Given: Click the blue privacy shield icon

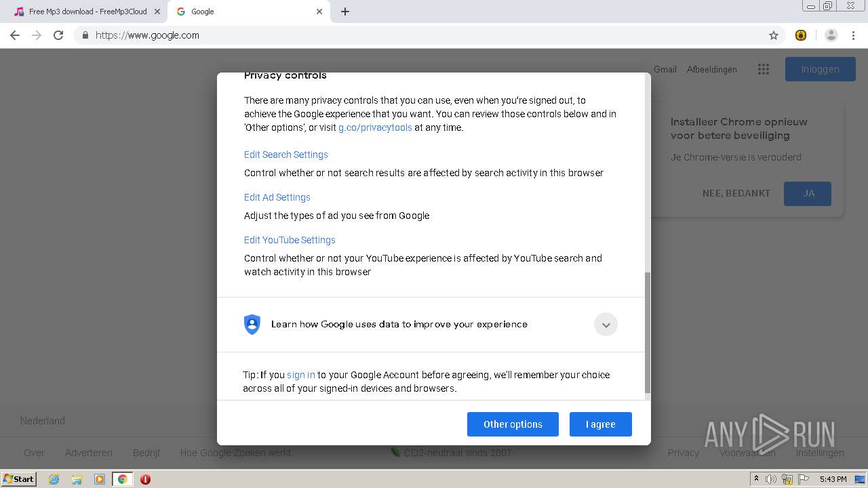Looking at the screenshot, I should coord(252,324).
